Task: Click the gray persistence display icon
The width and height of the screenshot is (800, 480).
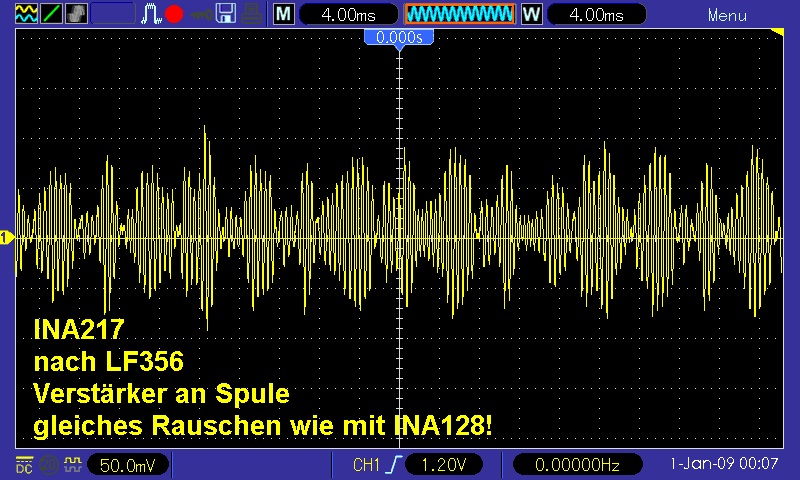Action: click(x=77, y=14)
